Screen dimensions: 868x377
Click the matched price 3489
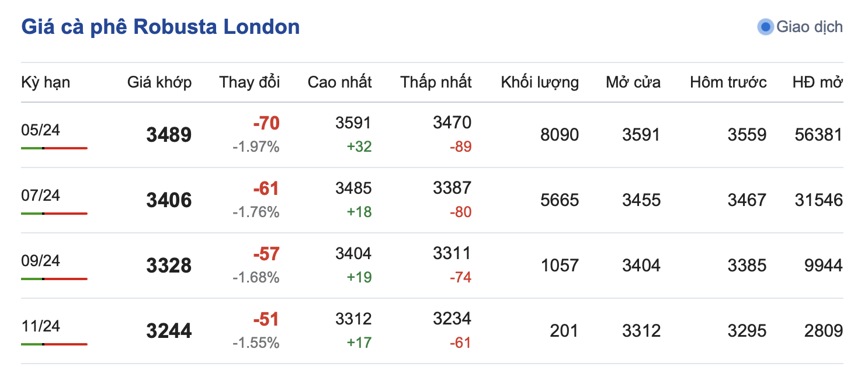[x=169, y=135]
